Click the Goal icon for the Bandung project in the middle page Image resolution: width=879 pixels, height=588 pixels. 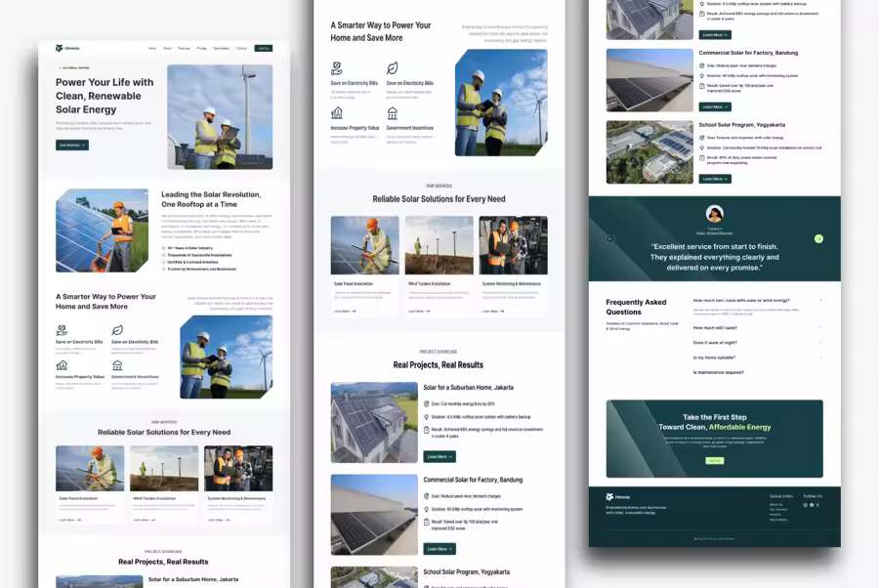pos(427,496)
